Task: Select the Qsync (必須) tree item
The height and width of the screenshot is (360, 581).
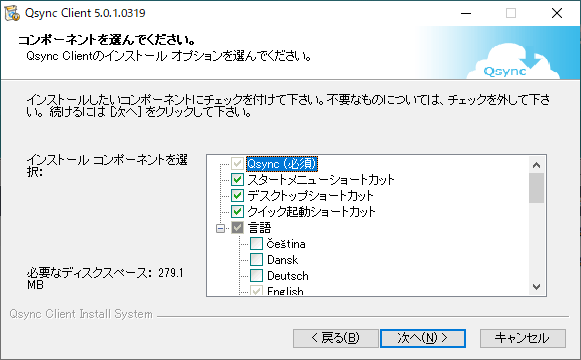Action: coord(282,164)
